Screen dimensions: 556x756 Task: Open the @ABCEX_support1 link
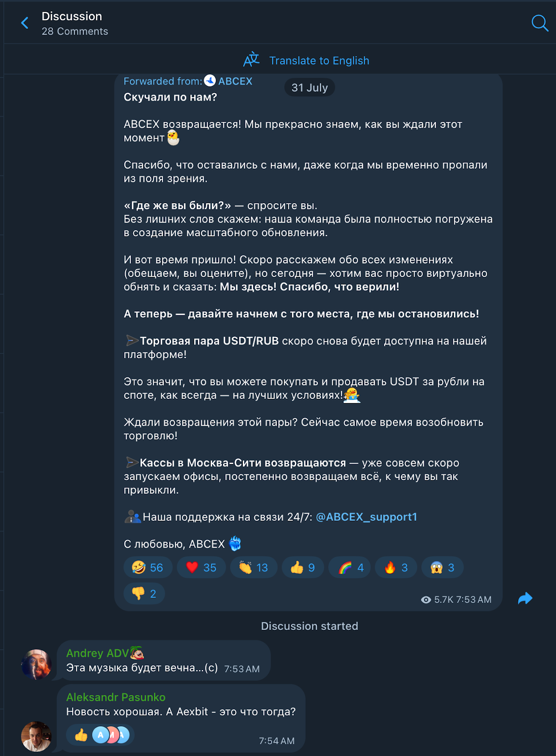366,517
